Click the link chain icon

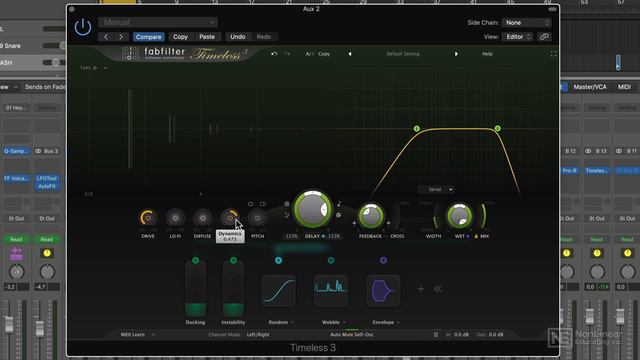pos(544,37)
